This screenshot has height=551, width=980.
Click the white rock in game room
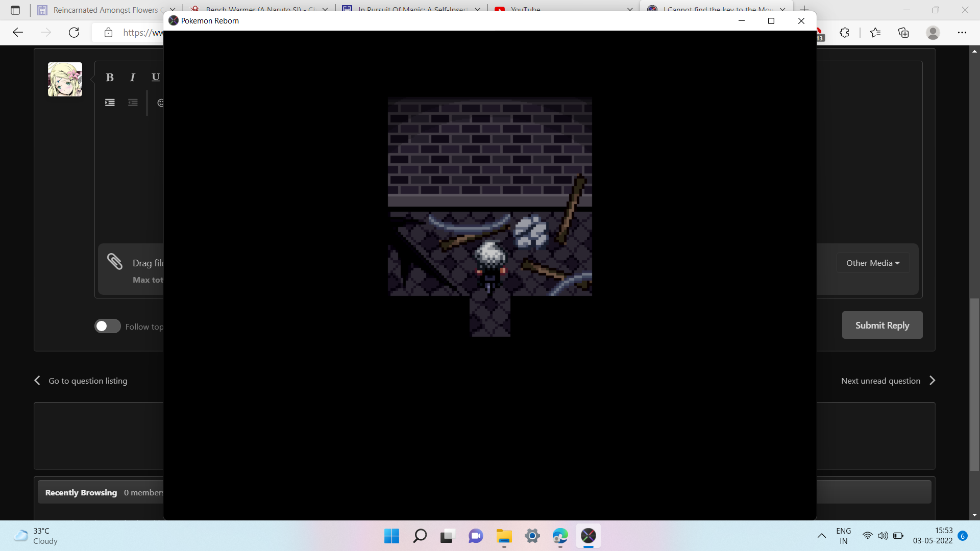(x=530, y=231)
